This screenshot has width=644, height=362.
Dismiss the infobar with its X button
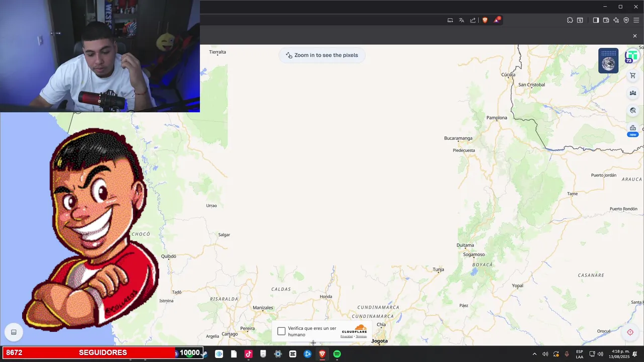pos(635,36)
